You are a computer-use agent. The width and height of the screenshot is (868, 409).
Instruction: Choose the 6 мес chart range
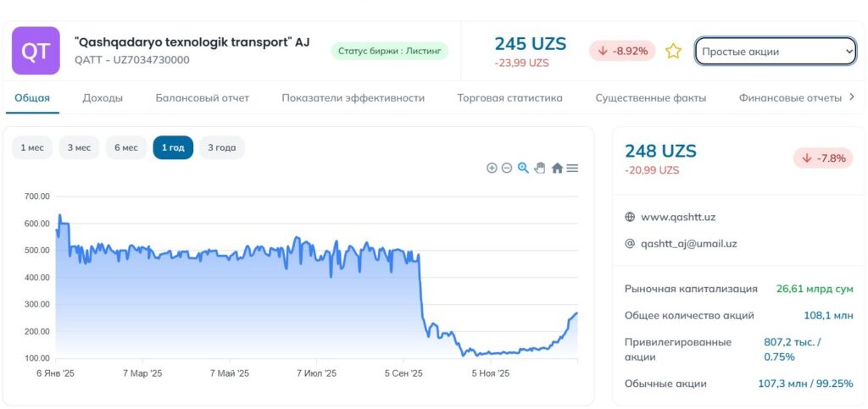click(x=125, y=147)
